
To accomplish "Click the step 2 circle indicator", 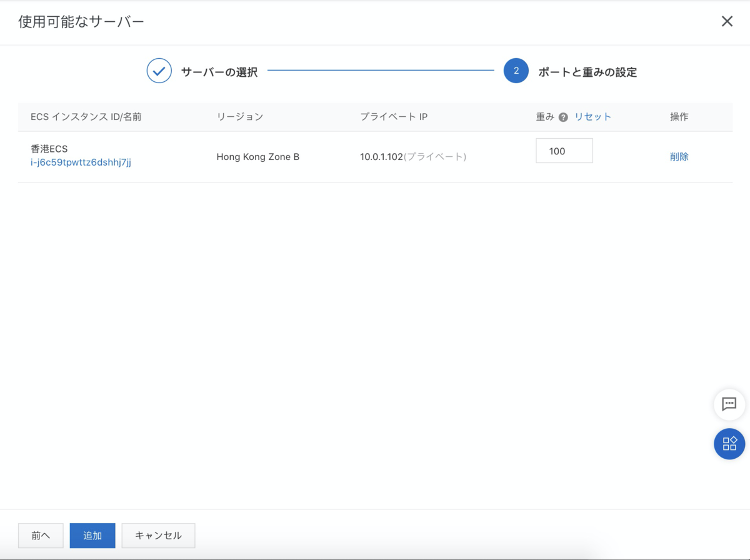I will point(516,71).
